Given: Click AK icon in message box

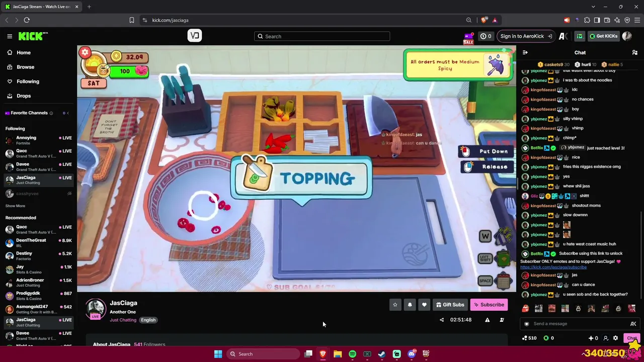Looking at the screenshot, I should (633, 324).
